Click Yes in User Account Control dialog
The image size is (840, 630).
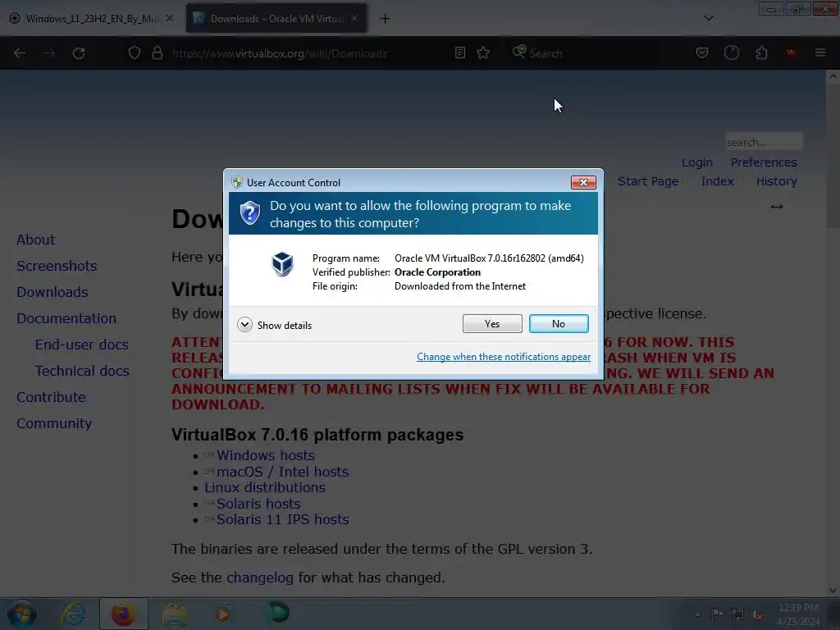click(492, 323)
